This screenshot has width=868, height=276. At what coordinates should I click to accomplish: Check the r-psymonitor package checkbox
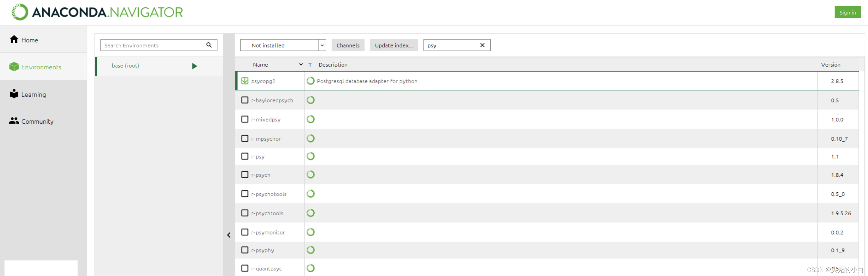pos(245,233)
